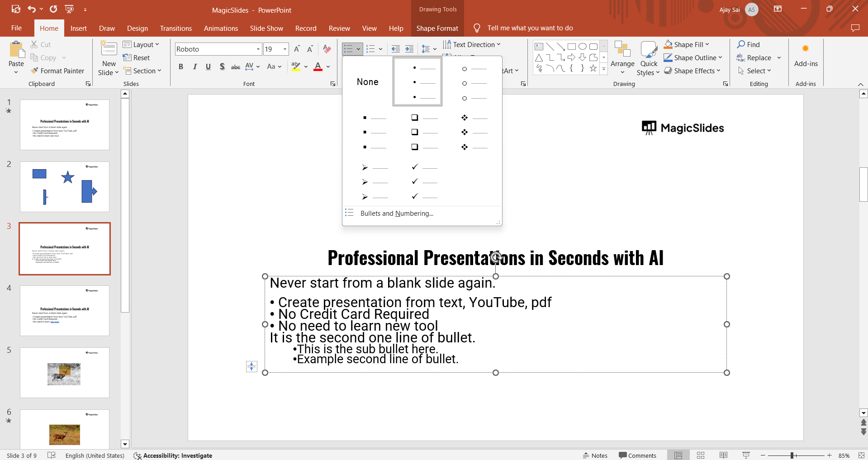This screenshot has width=868, height=460.
Task: Increase list indent level
Action: (x=409, y=49)
